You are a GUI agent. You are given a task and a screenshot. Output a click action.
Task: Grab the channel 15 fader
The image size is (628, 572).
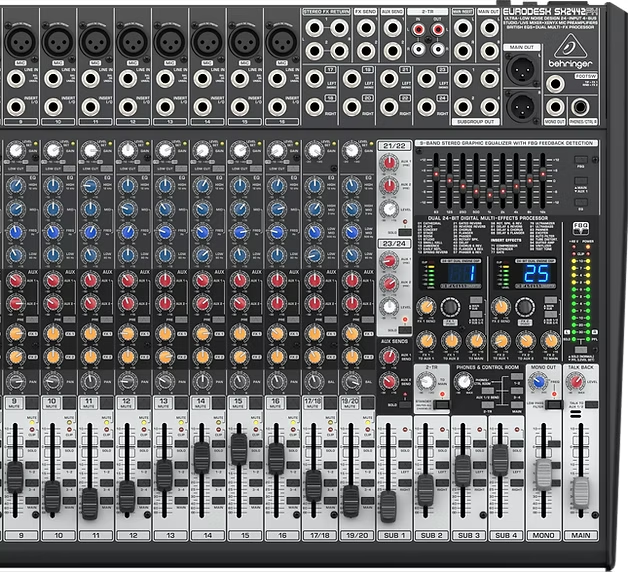239,449
